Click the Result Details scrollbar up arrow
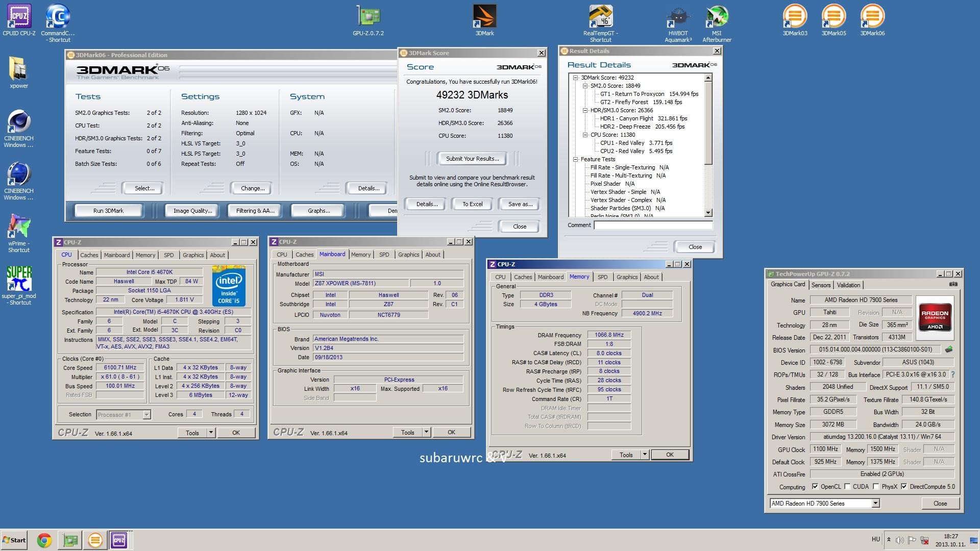 click(708, 78)
